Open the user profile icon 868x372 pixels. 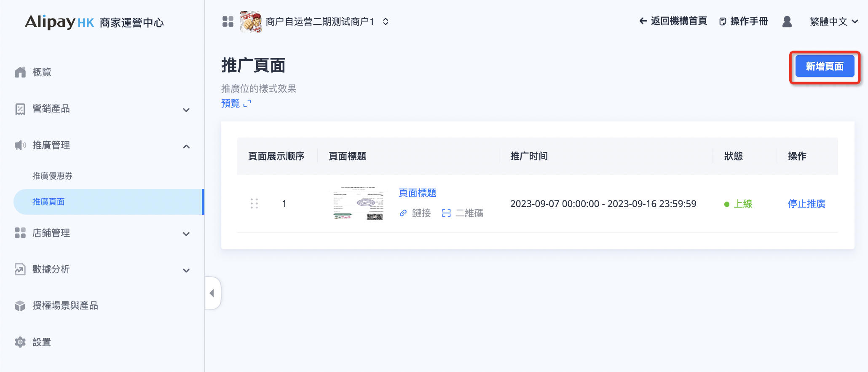tap(787, 22)
